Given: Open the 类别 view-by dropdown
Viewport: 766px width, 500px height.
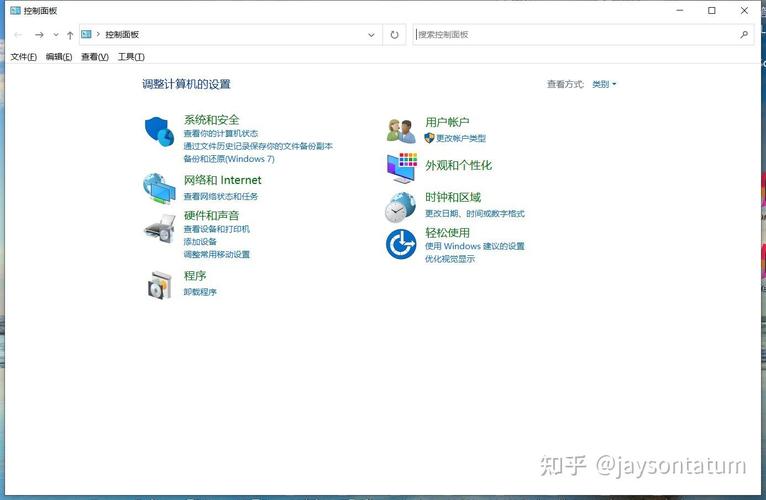Looking at the screenshot, I should (604, 84).
